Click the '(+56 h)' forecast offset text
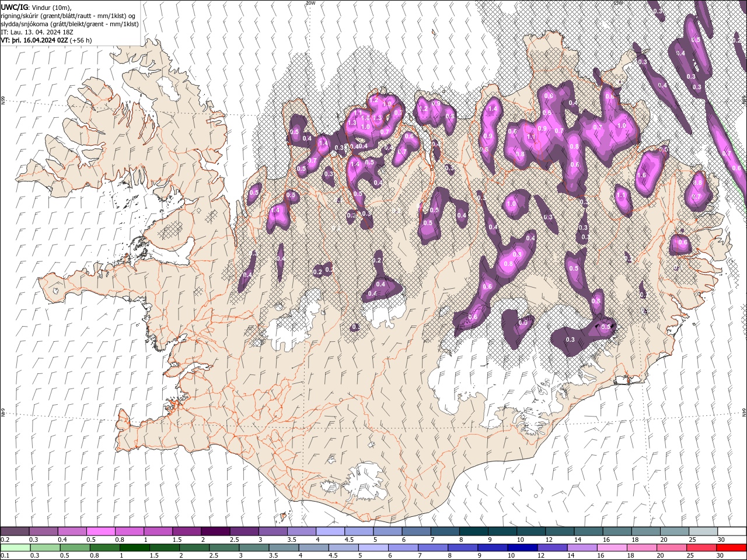The height and width of the screenshot is (560, 747). (81, 40)
